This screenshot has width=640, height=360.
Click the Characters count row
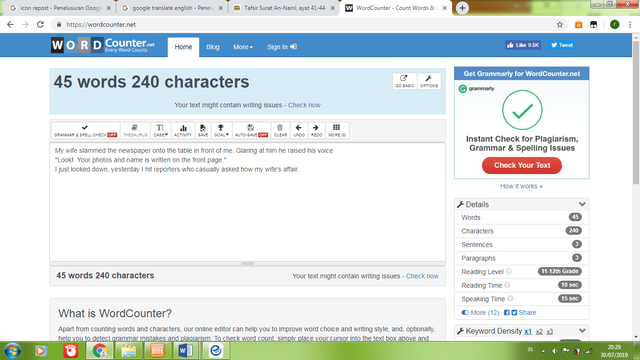tap(521, 231)
